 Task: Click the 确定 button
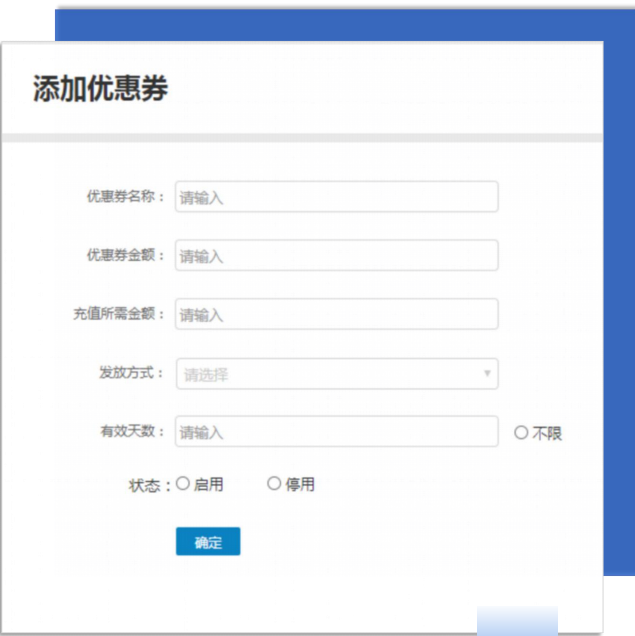coord(208,541)
